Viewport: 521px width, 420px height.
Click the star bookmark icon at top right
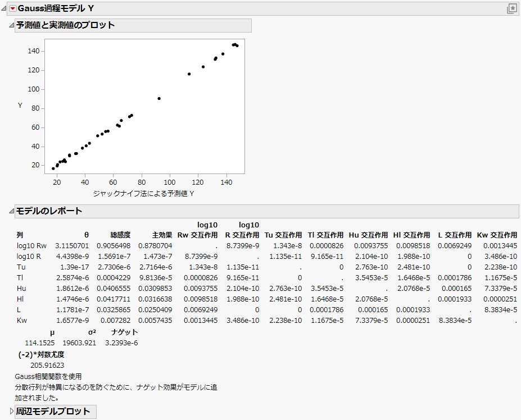point(512,8)
